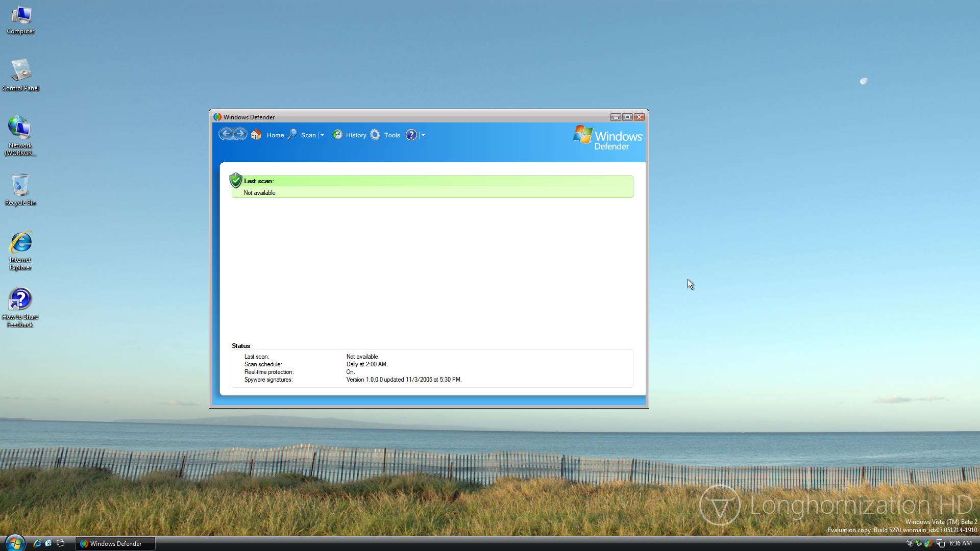This screenshot has width=980, height=551.
Task: Click the Back navigation arrow in Defender
Action: coord(226,134)
